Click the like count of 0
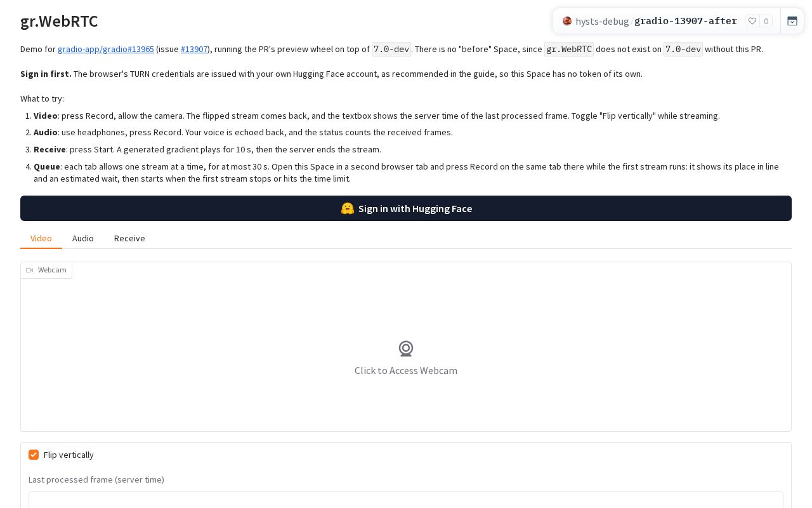Screen dimensions: 812x508 766,21
